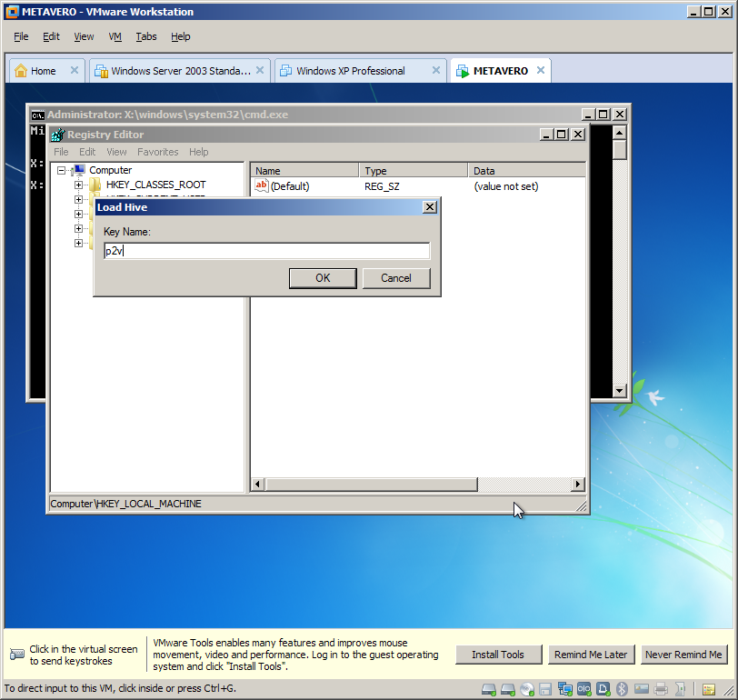738x700 pixels.
Task: Open the VMware View menu
Action: click(84, 36)
